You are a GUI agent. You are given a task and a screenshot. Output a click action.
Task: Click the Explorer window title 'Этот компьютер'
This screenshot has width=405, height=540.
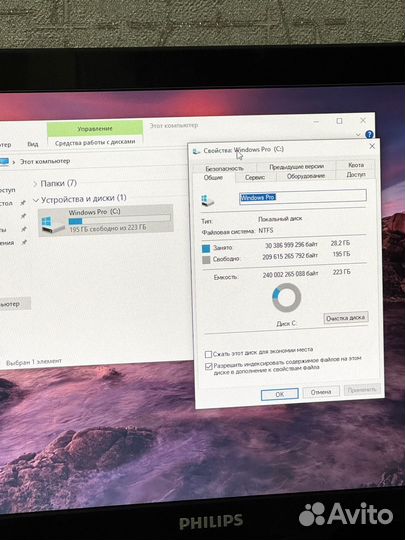[174, 125]
